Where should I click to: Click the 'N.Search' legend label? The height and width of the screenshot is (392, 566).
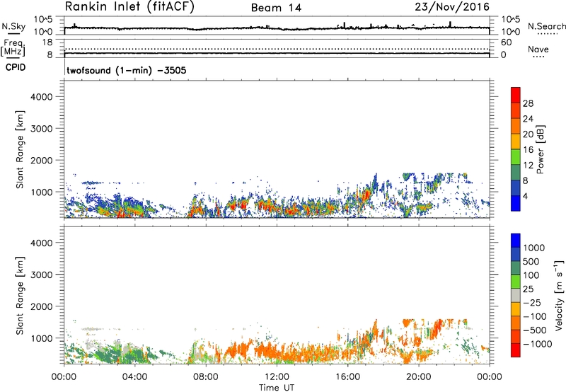pos(547,26)
